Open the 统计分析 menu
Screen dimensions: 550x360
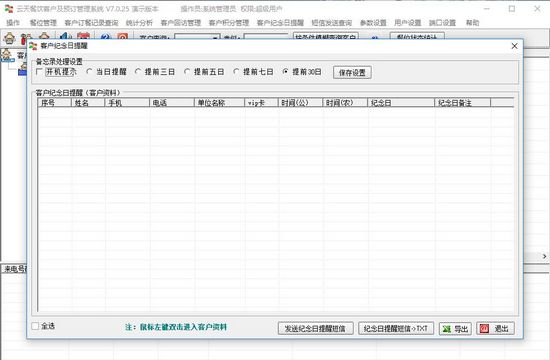tap(139, 23)
